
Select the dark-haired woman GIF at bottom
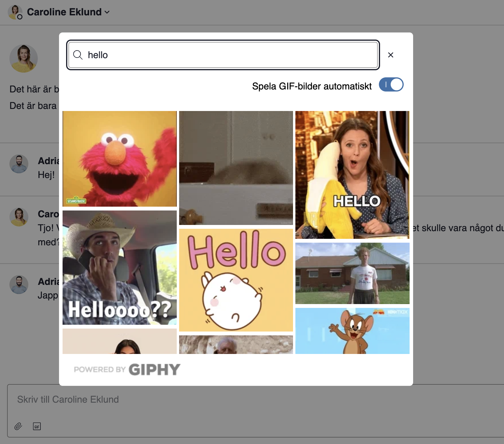(x=120, y=341)
